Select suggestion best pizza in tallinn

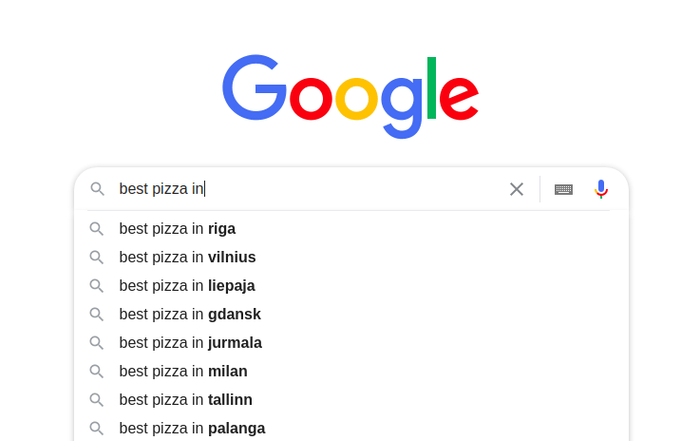point(351,400)
